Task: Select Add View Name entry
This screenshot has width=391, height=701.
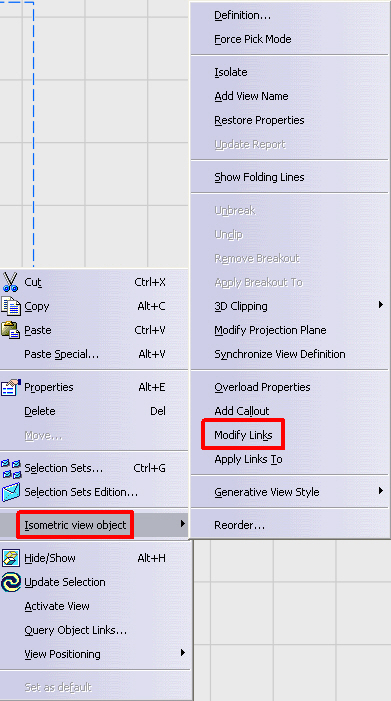Action: pyautogui.click(x=251, y=96)
